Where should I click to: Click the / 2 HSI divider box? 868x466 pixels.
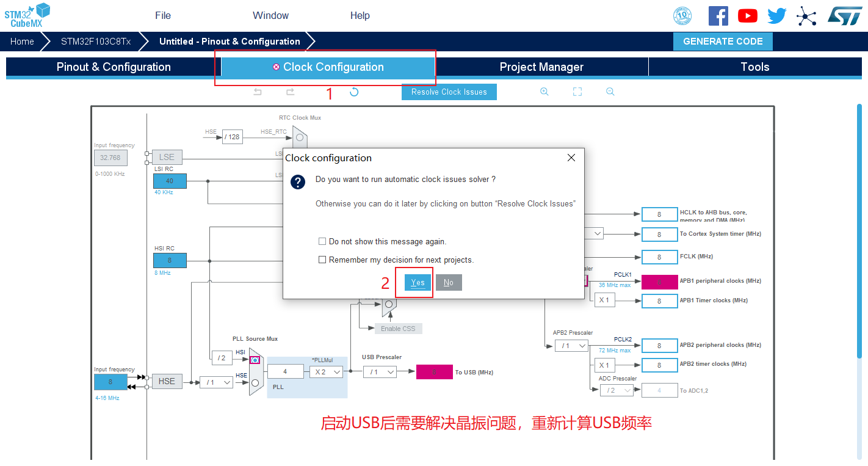pos(221,358)
